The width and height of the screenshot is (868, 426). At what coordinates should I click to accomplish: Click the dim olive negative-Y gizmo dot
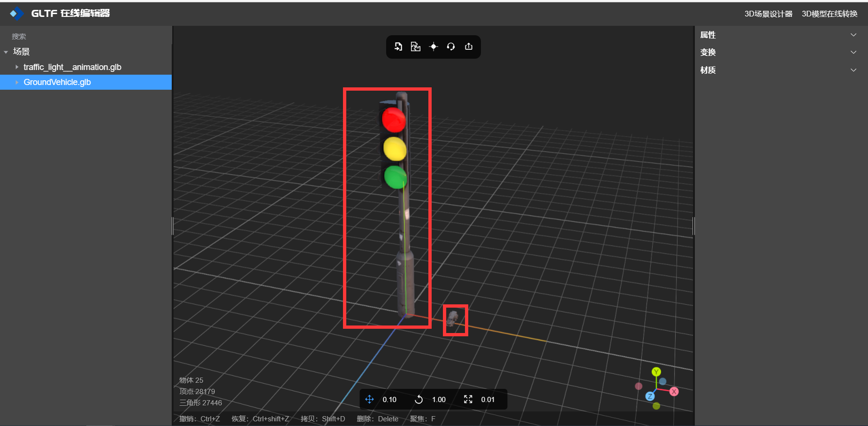(656, 406)
